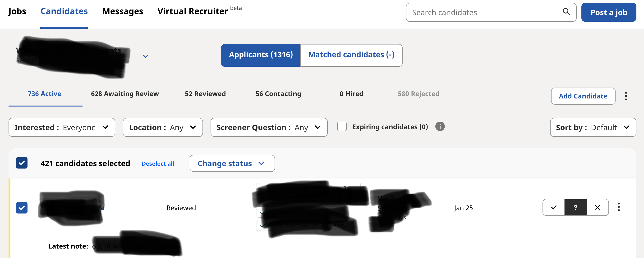Click the Deselect all link

158,164
